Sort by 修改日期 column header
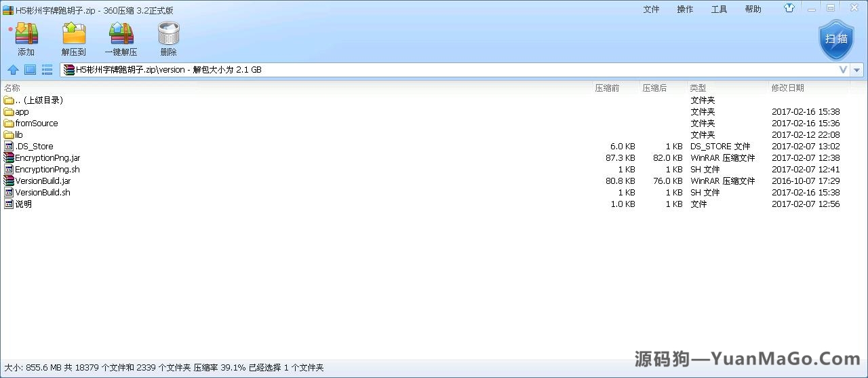The width and height of the screenshot is (868, 378). coord(787,88)
